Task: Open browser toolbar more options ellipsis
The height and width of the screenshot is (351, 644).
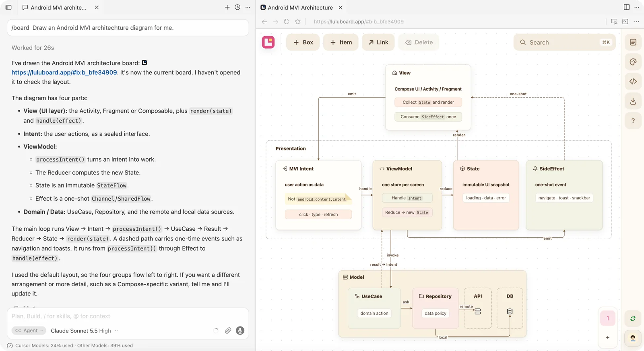Action: click(x=636, y=22)
